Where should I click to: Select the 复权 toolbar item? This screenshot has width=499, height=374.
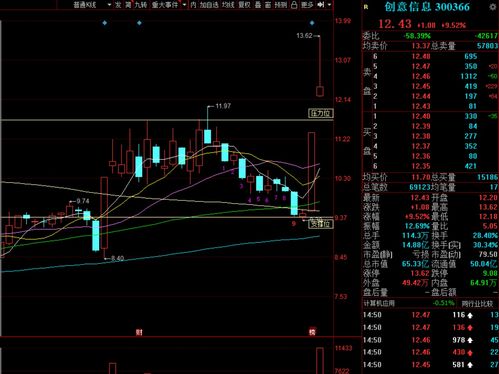(x=244, y=5)
